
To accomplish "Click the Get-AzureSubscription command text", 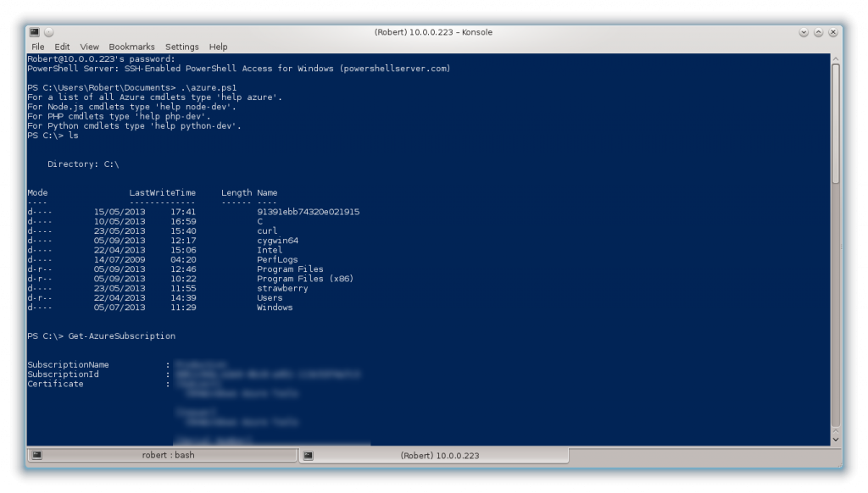I will tap(122, 336).
